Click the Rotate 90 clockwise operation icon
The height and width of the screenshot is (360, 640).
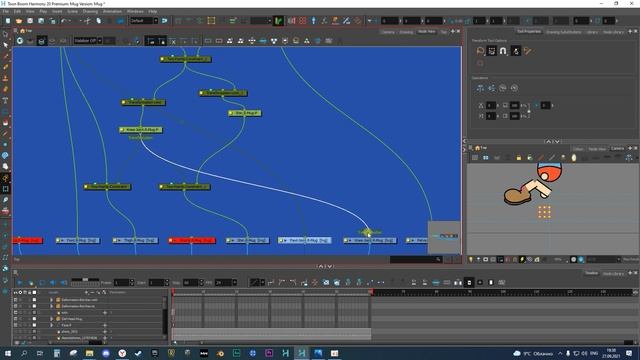point(503,88)
